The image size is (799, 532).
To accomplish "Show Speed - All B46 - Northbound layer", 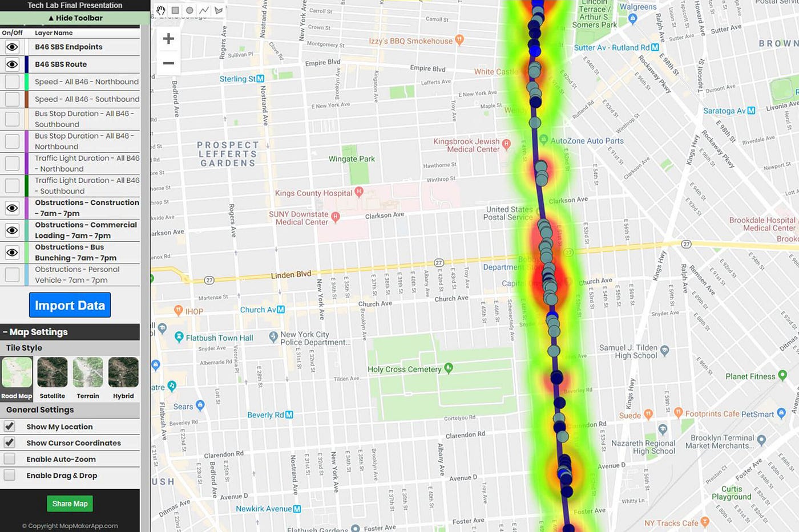I will 12,82.
